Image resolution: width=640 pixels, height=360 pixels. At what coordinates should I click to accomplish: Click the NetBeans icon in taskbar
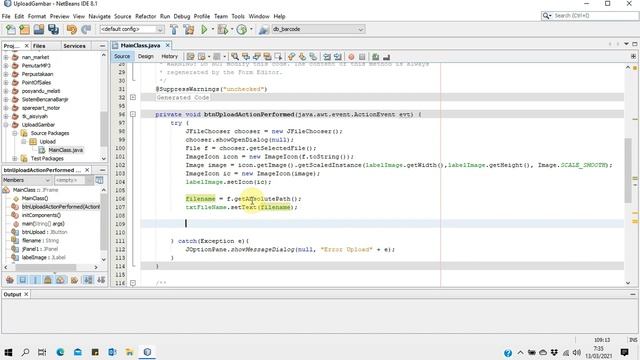147,352
